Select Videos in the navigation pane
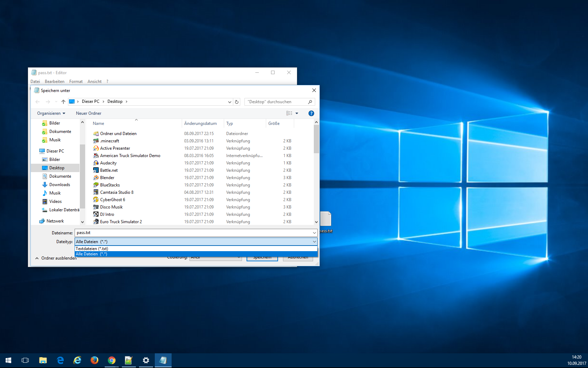The image size is (588, 368). coord(55,201)
